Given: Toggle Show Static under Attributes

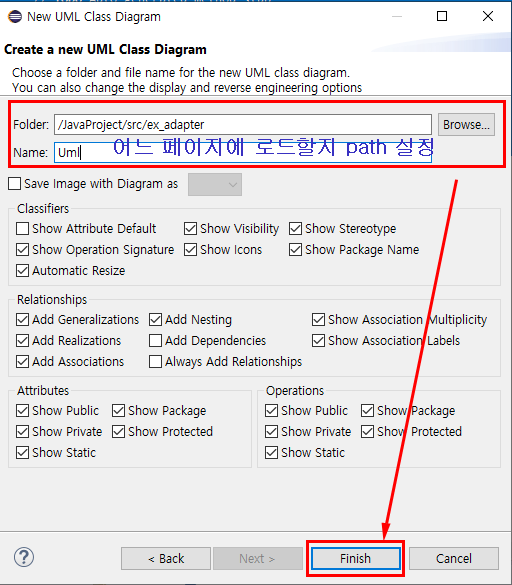Looking at the screenshot, I should point(22,453).
